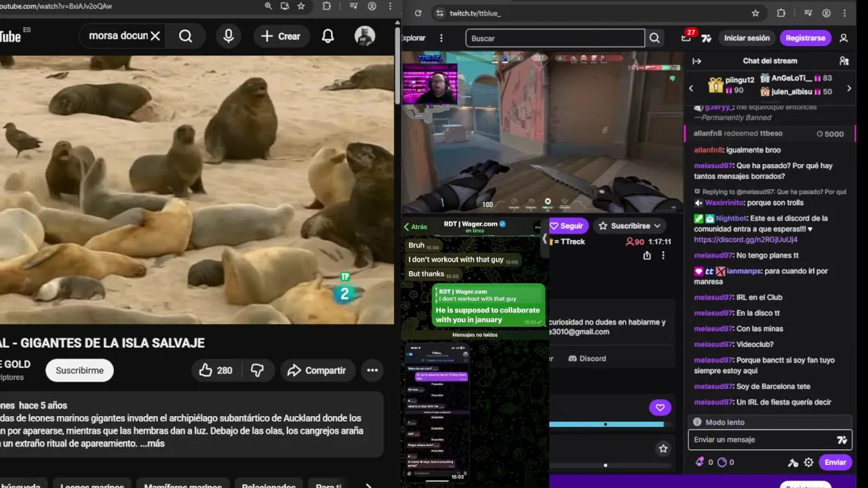Subscribe with the YouTube Suscribirme button
Viewport: 868px width, 488px height.
point(79,370)
